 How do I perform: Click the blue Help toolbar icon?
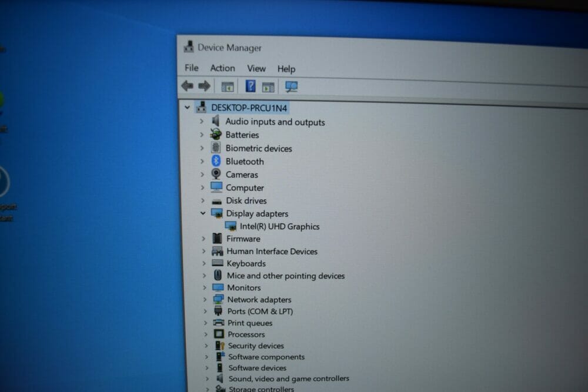coord(250,86)
